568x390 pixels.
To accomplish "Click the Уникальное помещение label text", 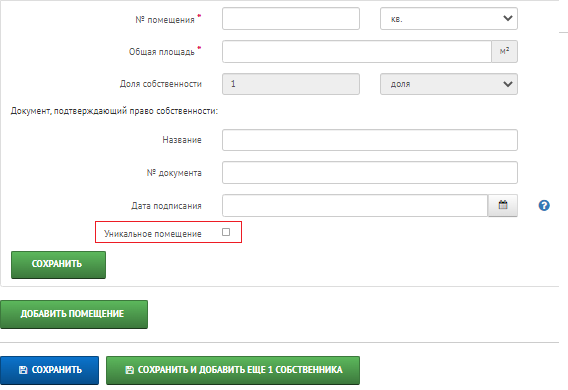I will pos(153,234).
